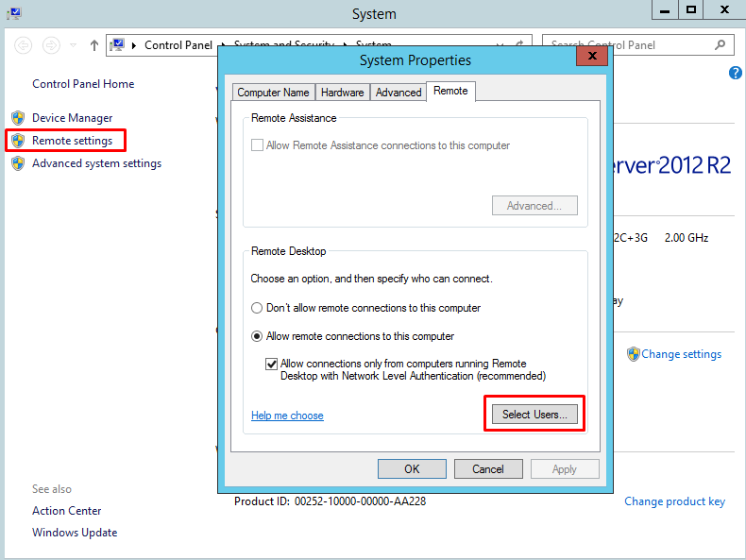The width and height of the screenshot is (746, 560).
Task: Open Remote settings link
Action: point(73,141)
